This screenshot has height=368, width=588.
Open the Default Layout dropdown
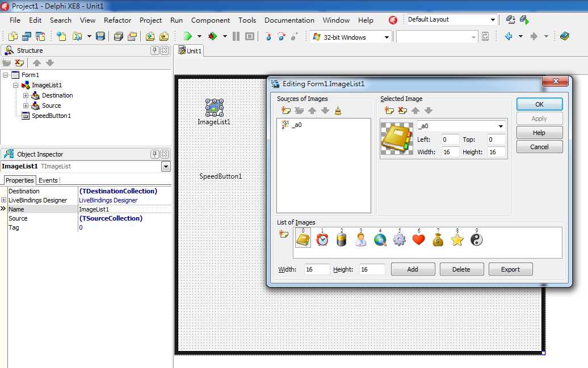[493, 19]
